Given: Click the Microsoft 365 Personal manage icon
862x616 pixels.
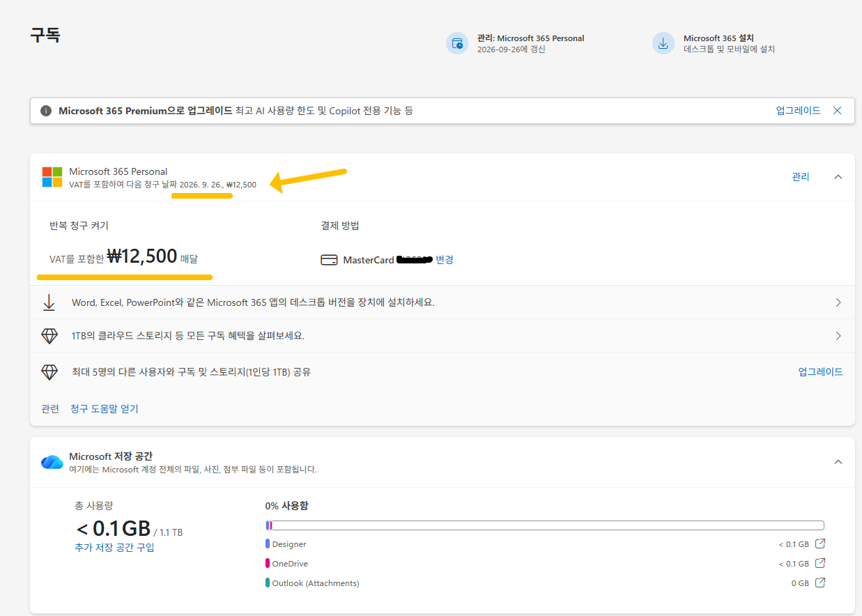Looking at the screenshot, I should [x=457, y=43].
